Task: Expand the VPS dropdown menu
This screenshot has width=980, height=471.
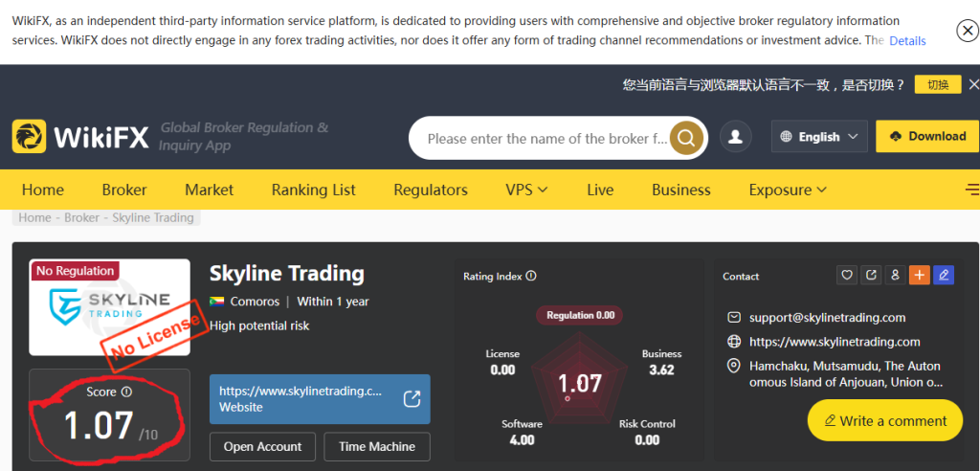Action: coord(527,191)
